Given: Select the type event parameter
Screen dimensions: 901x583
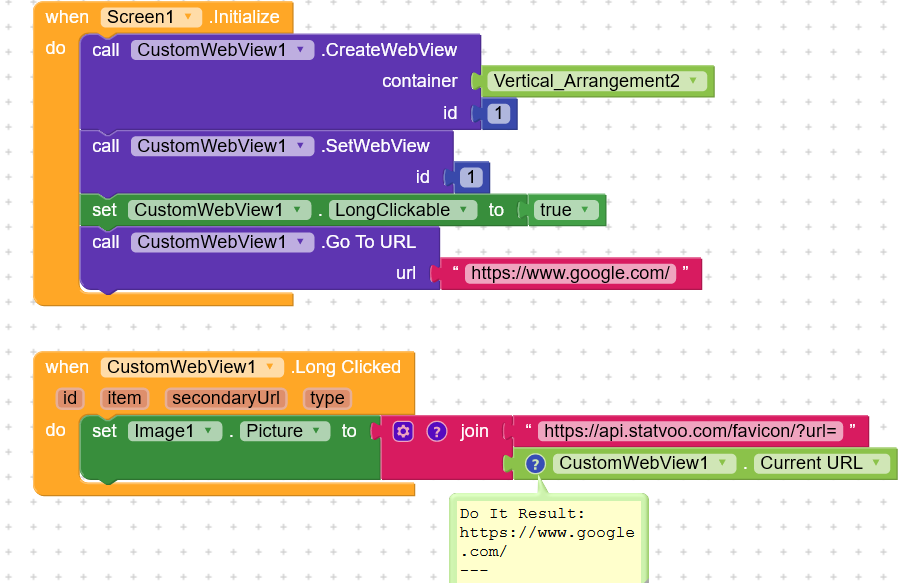Looking at the screenshot, I should click(327, 399).
